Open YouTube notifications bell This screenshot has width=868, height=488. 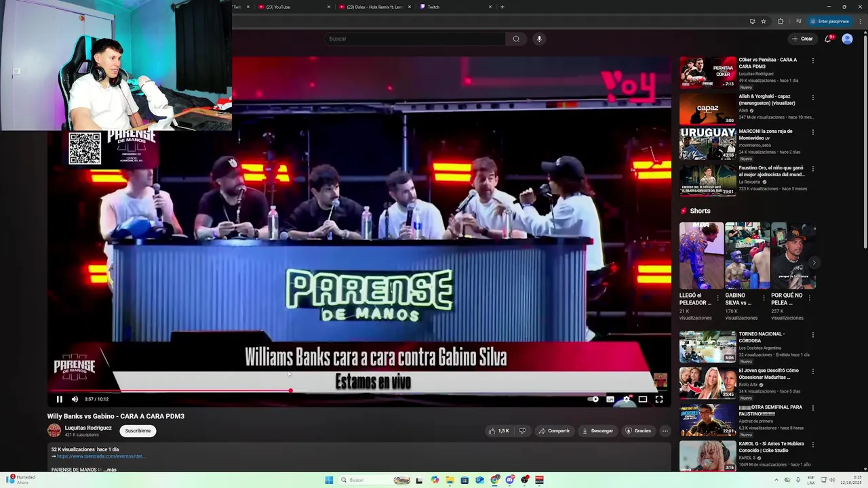(828, 39)
